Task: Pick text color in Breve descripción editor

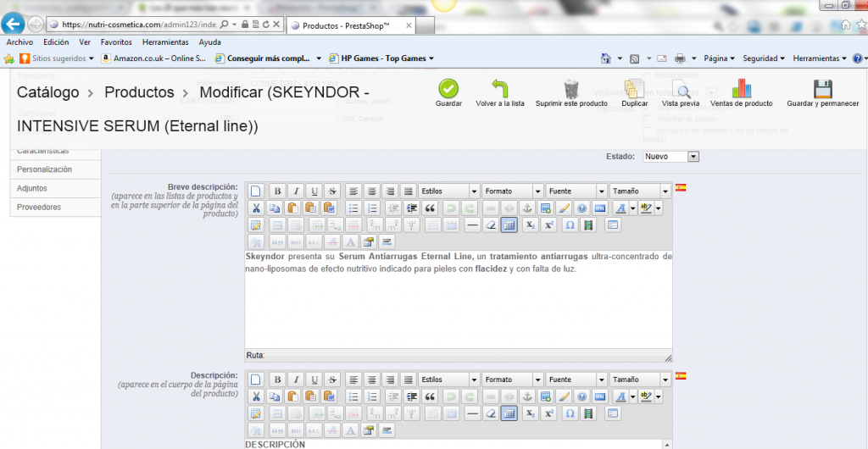Action: (621, 208)
